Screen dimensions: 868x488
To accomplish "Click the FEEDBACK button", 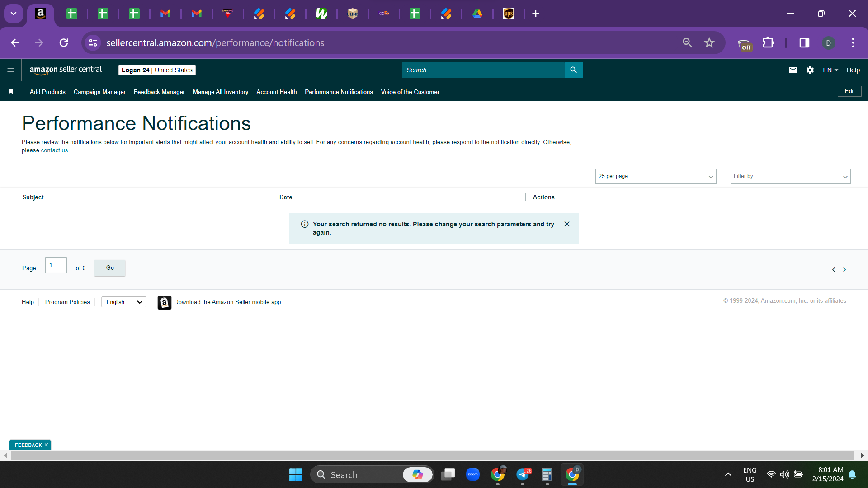I will point(28,445).
